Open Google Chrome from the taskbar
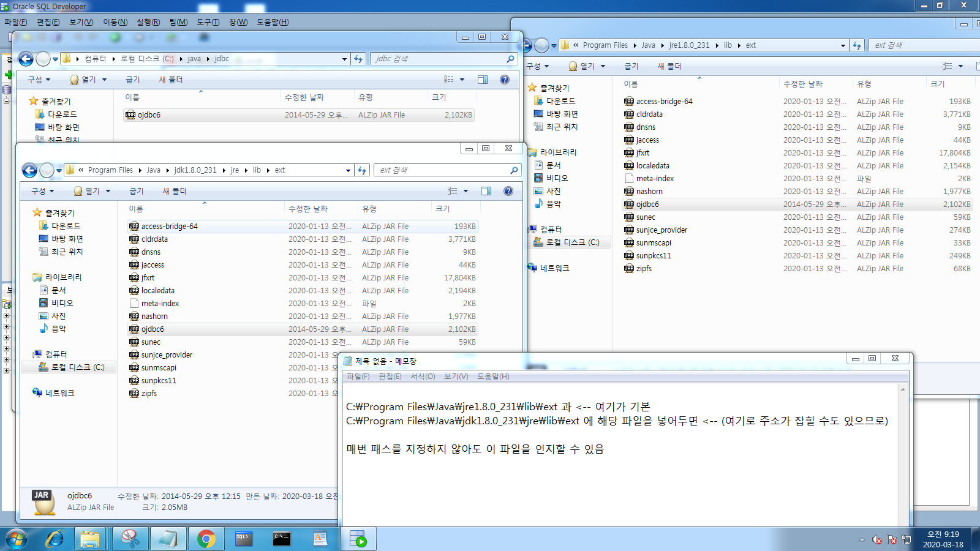Viewport: 980px width, 551px height. 206,539
